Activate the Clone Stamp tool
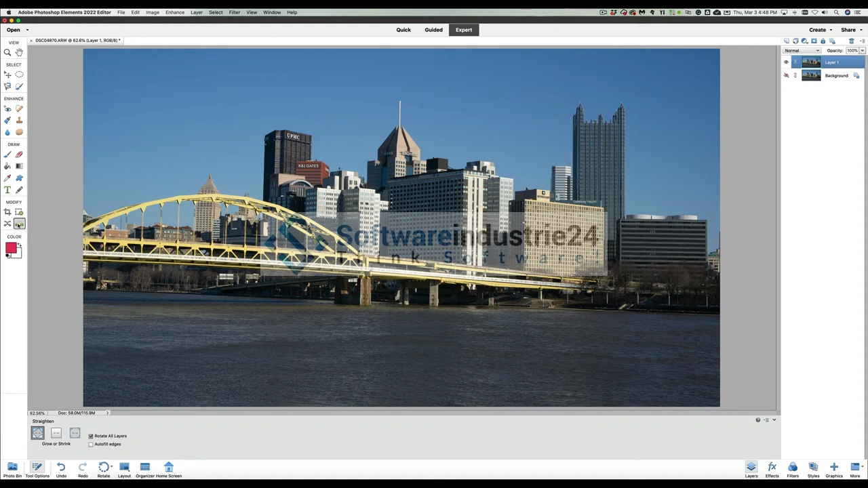Viewport: 868px width, 488px height. 19,120
